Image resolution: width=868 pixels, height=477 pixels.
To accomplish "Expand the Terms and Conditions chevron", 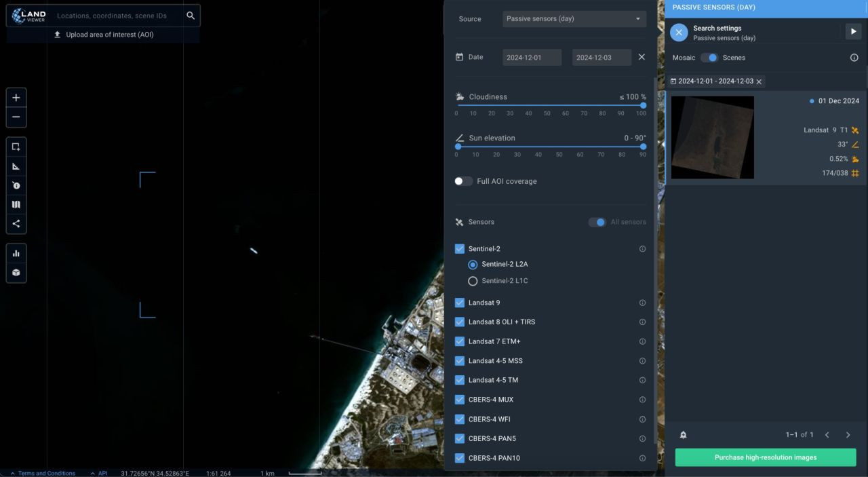I will [x=12, y=473].
